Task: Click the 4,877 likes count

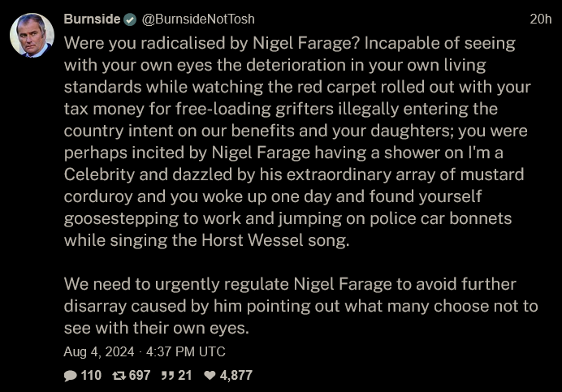Action: point(236,376)
